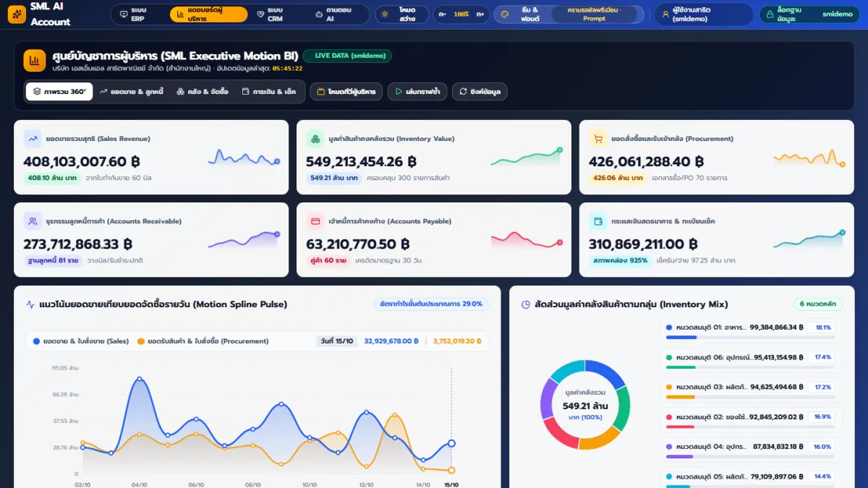Select the หมวดสมมุติ 05 inventory row

point(751,478)
